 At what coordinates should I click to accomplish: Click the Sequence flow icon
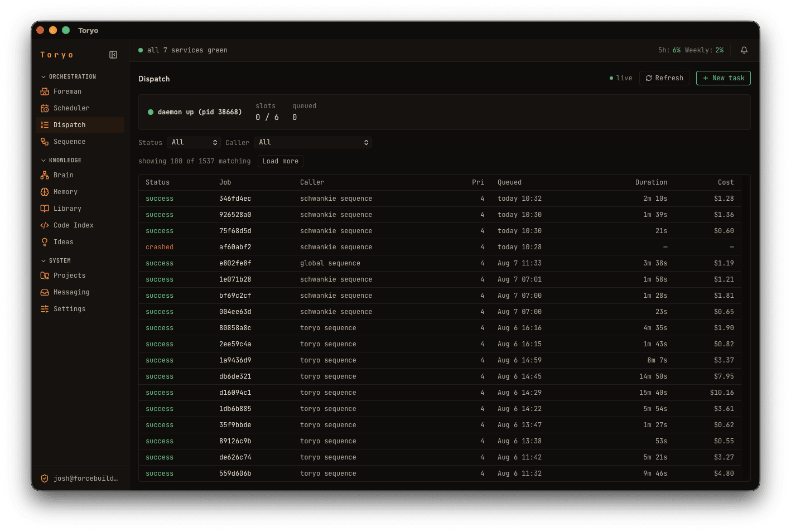click(45, 142)
